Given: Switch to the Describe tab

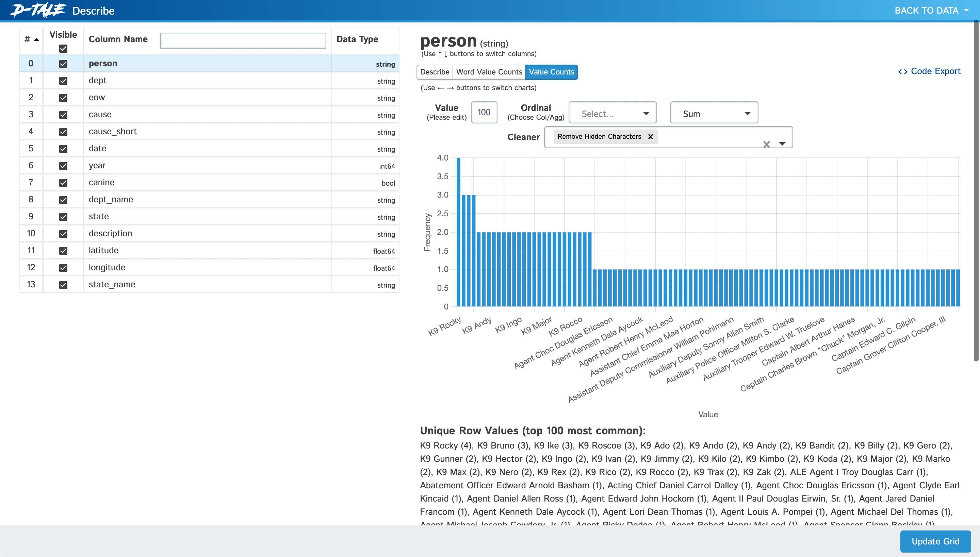Looking at the screenshot, I should 435,72.
